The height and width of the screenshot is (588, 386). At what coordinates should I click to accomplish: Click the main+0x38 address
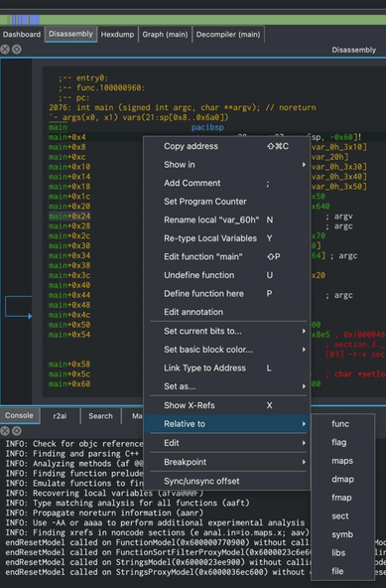[69, 265]
